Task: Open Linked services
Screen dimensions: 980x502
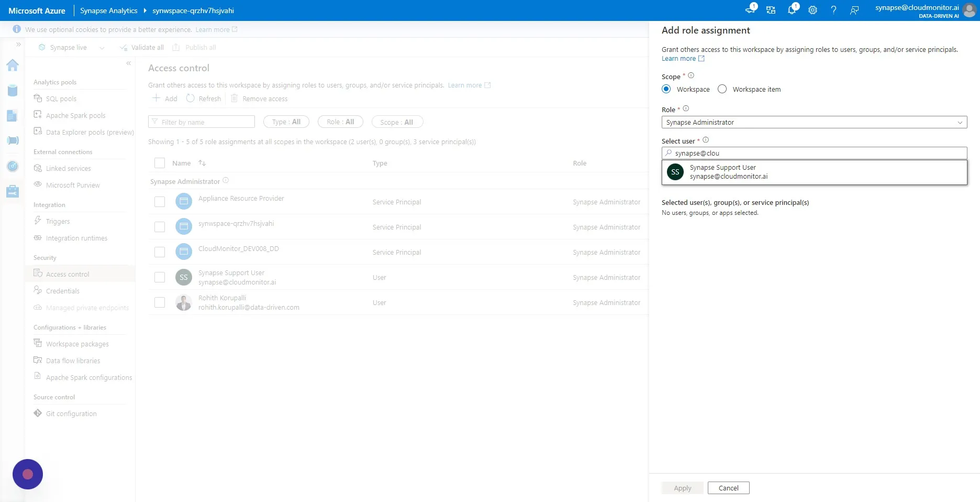Action: [68, 168]
